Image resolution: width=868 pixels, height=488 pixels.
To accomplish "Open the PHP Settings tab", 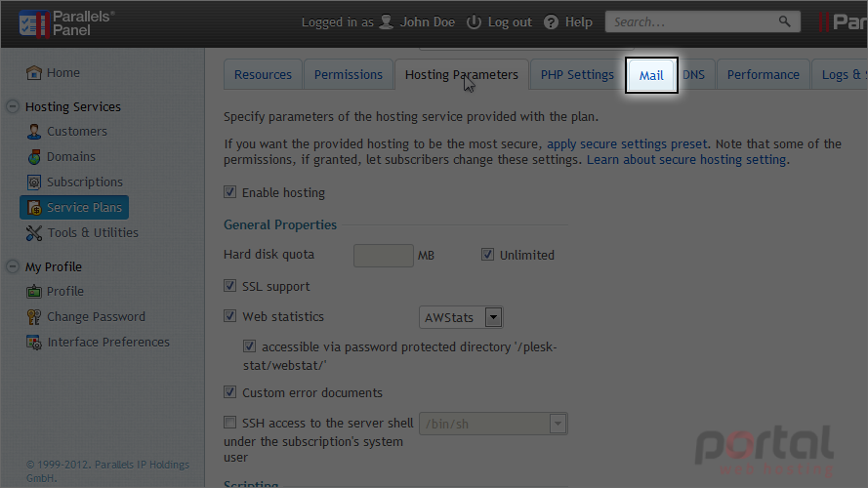I will click(x=577, y=75).
